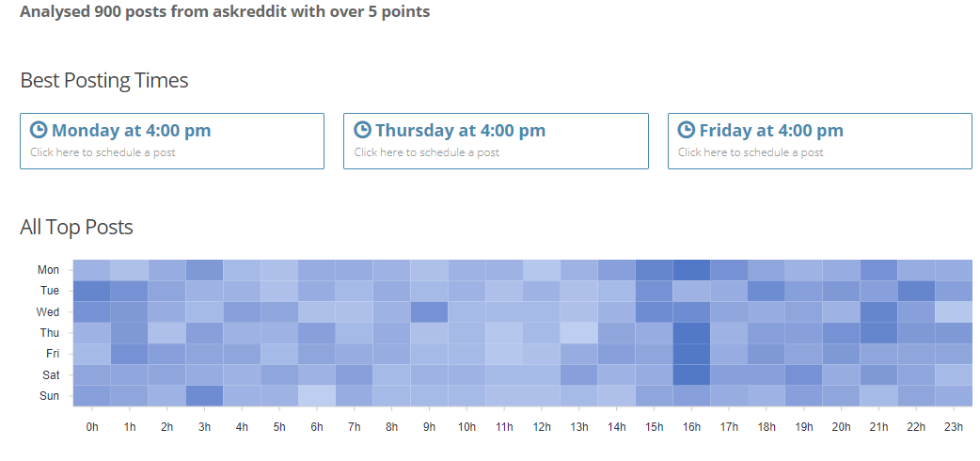Screen dimensions: 980x461
Task: Select the Wednesday 23h heatmap cell
Action: tap(954, 311)
